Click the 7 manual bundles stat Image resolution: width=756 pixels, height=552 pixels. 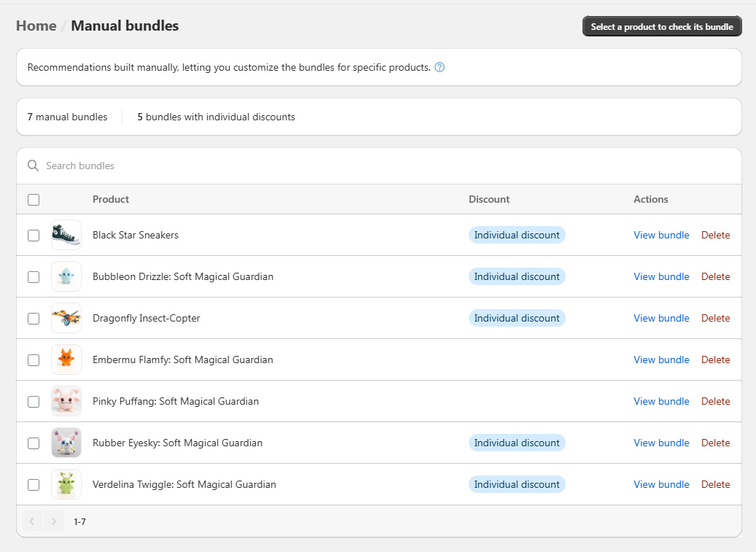click(67, 117)
